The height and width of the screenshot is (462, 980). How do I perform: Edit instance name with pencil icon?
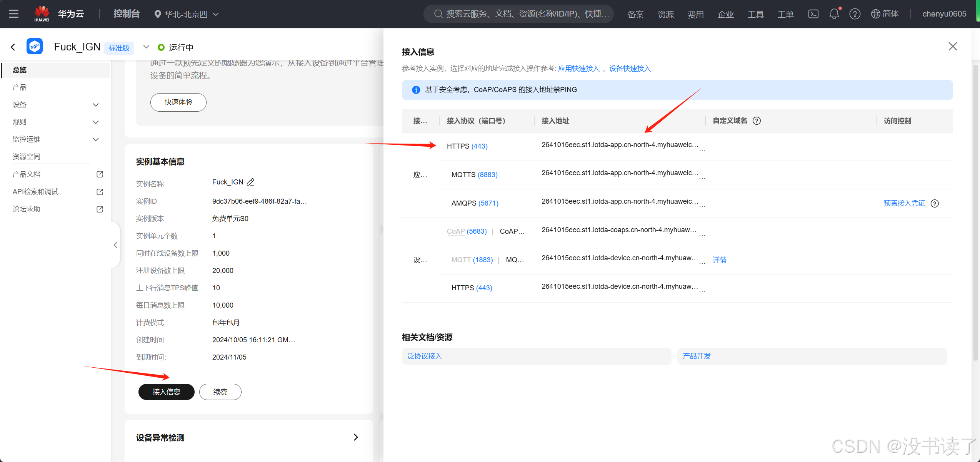250,182
